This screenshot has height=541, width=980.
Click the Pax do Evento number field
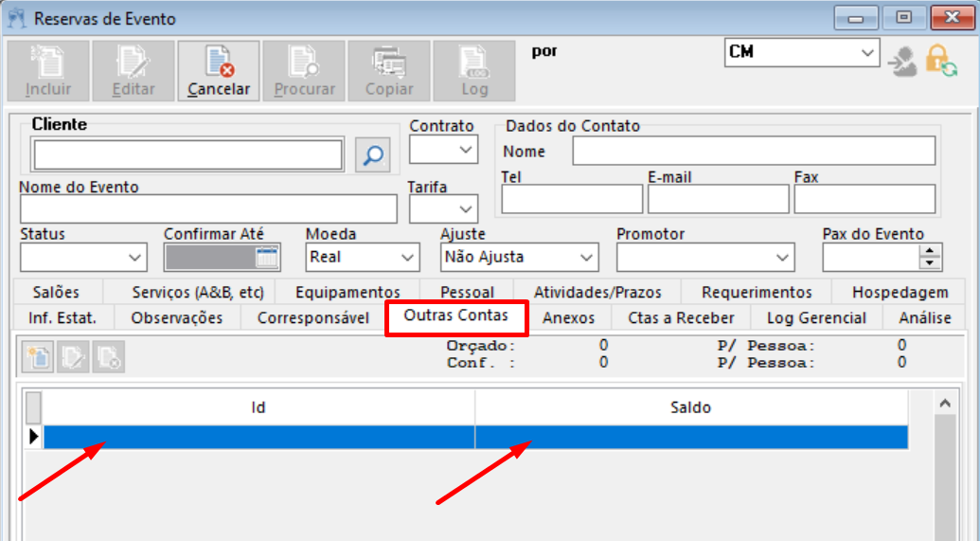click(x=871, y=257)
